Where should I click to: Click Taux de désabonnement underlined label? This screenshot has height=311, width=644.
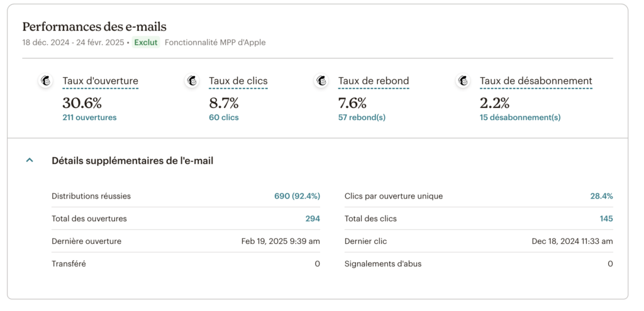(x=536, y=81)
